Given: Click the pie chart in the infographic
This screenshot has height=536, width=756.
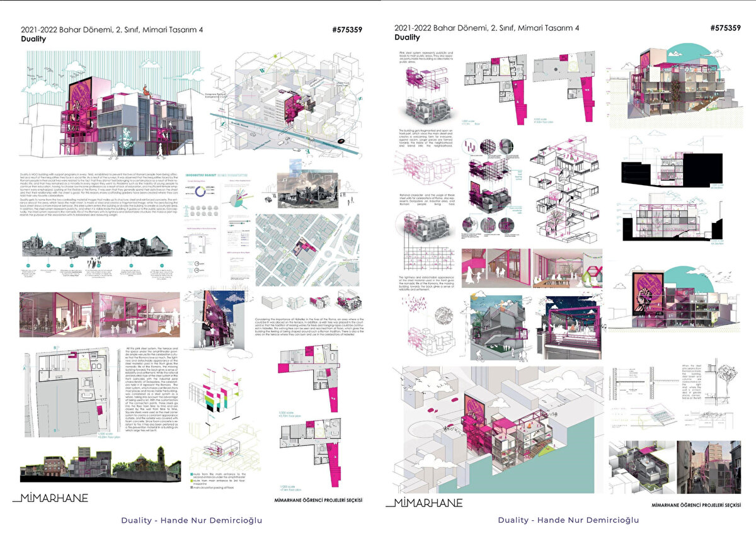Looking at the screenshot, I should pyautogui.click(x=238, y=200).
